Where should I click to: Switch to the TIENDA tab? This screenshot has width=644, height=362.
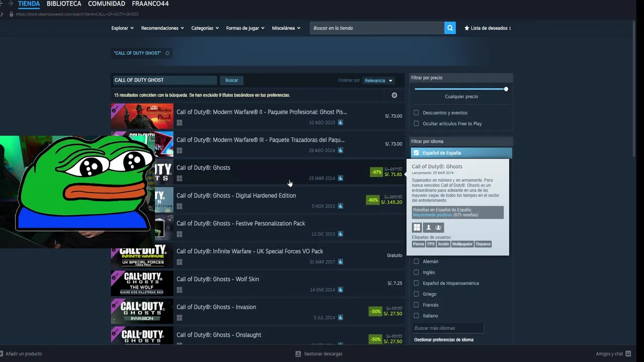coord(29,4)
